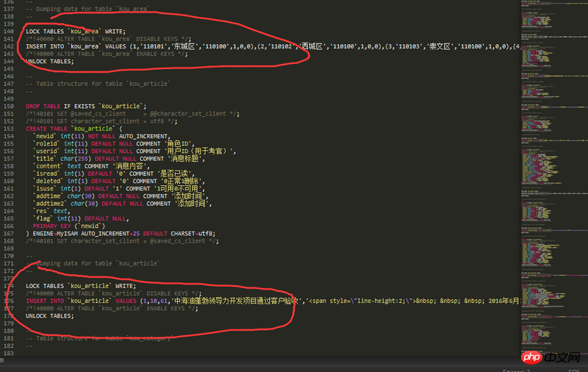Screen dimensions: 588x372
Task: Click the `kou_article` DISABLE KEYS comment line
Action: pyautogui.click(x=114, y=293)
